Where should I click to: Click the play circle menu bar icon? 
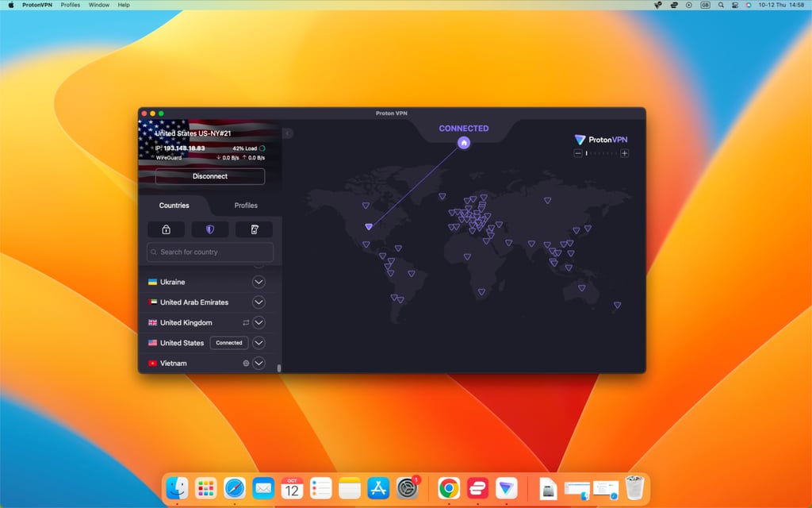(689, 5)
